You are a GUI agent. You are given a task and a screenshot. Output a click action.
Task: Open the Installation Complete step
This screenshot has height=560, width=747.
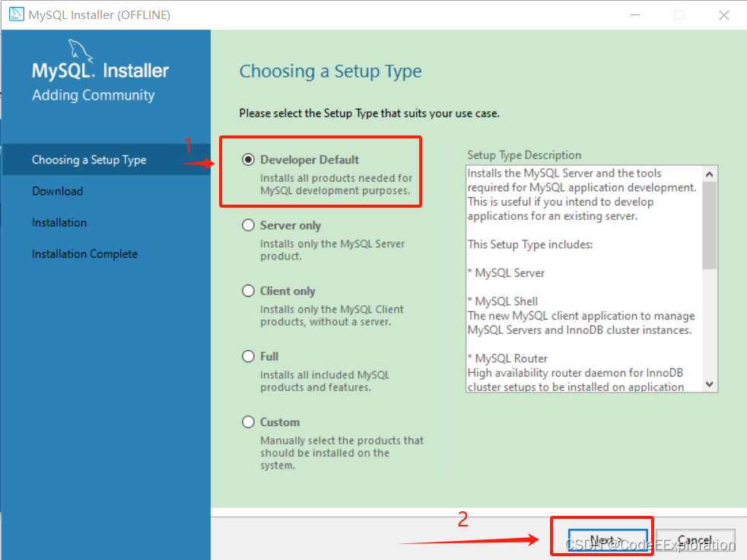(x=84, y=254)
